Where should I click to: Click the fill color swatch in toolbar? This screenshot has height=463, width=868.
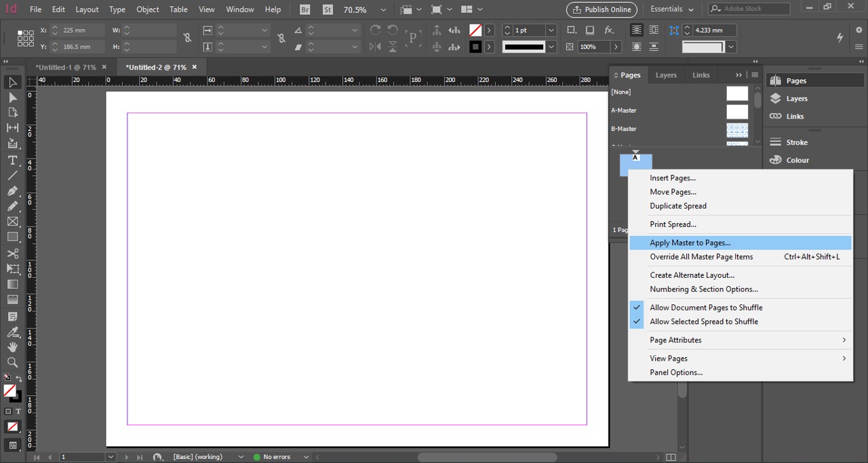[9, 390]
